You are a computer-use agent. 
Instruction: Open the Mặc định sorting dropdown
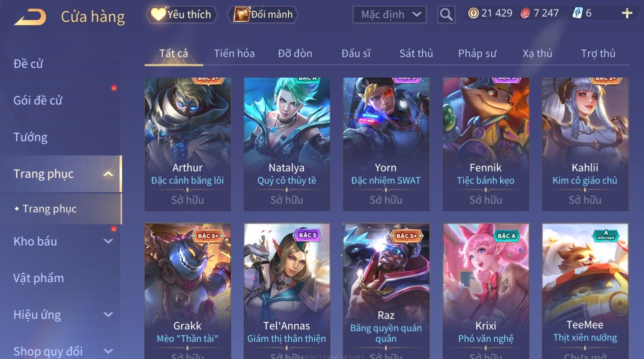389,15
